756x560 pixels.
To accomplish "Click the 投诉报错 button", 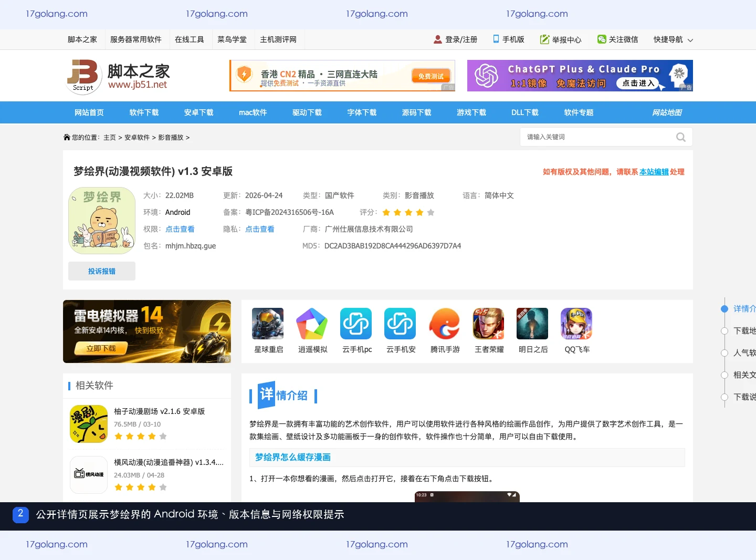I will coord(102,271).
